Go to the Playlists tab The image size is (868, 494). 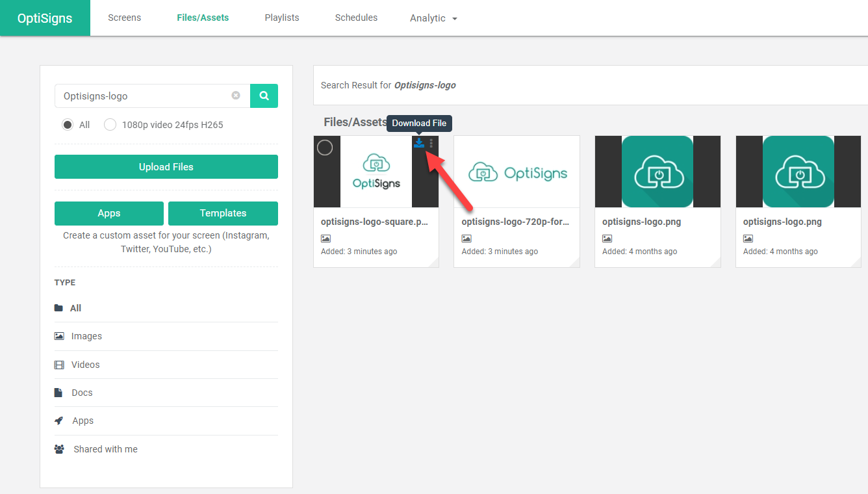click(x=282, y=18)
